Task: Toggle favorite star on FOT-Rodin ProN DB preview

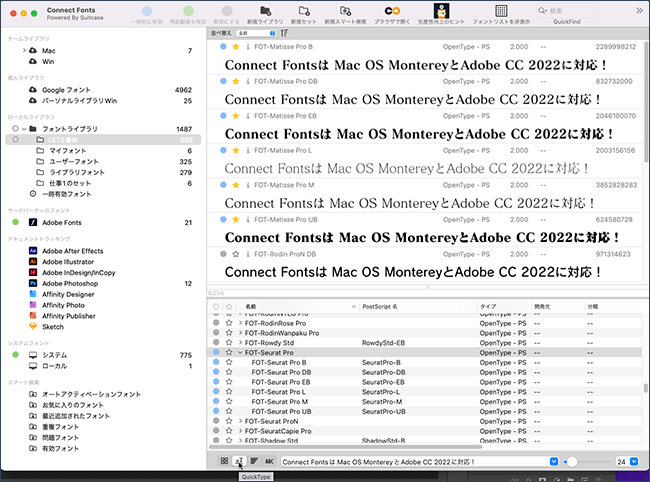Action: pos(235,254)
